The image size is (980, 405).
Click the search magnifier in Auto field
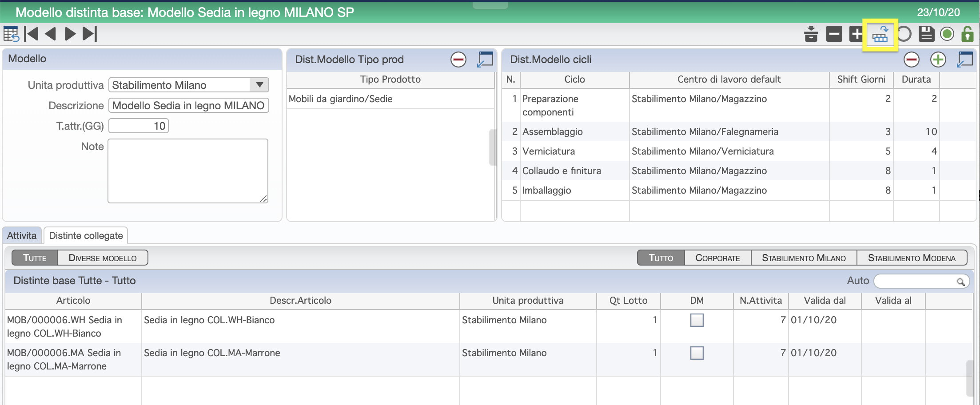click(x=960, y=282)
